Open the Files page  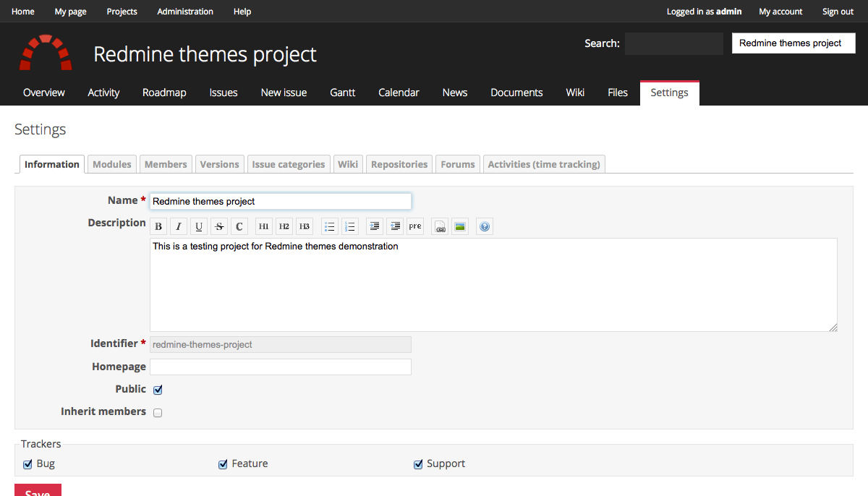tap(618, 93)
